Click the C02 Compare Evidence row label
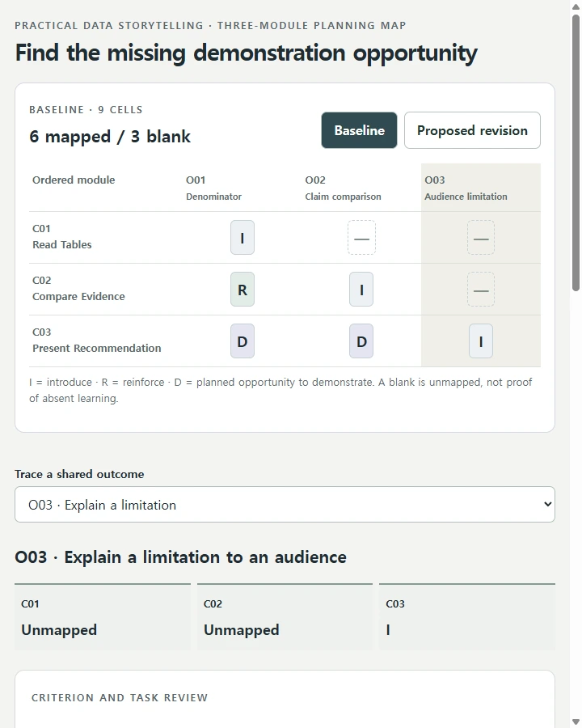The width and height of the screenshot is (582, 728). pyautogui.click(x=78, y=288)
